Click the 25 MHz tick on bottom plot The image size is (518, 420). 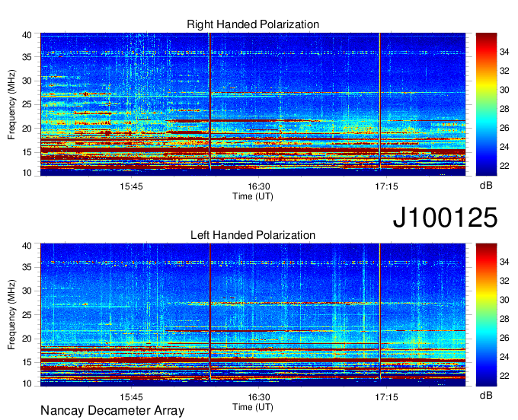27,315
